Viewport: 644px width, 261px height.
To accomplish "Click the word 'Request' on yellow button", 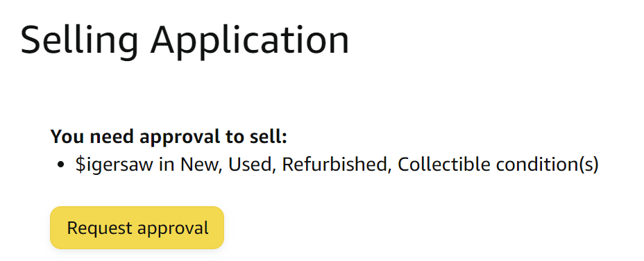I will [99, 228].
